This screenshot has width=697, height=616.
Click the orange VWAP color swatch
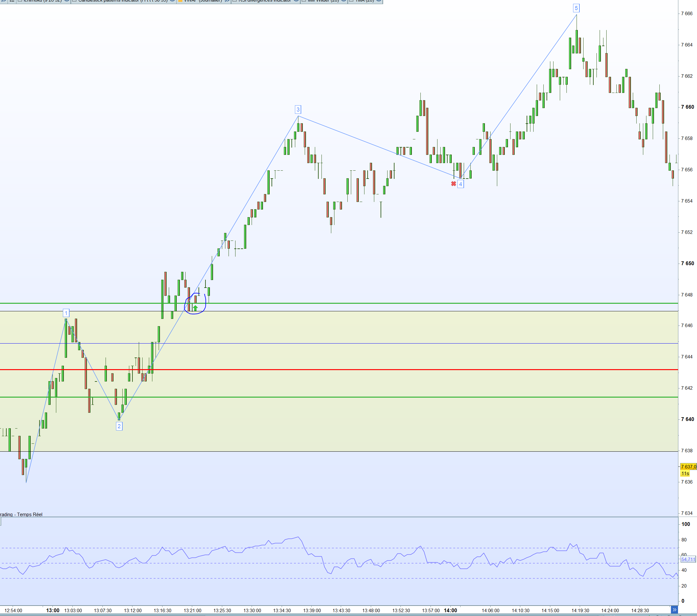180,1
